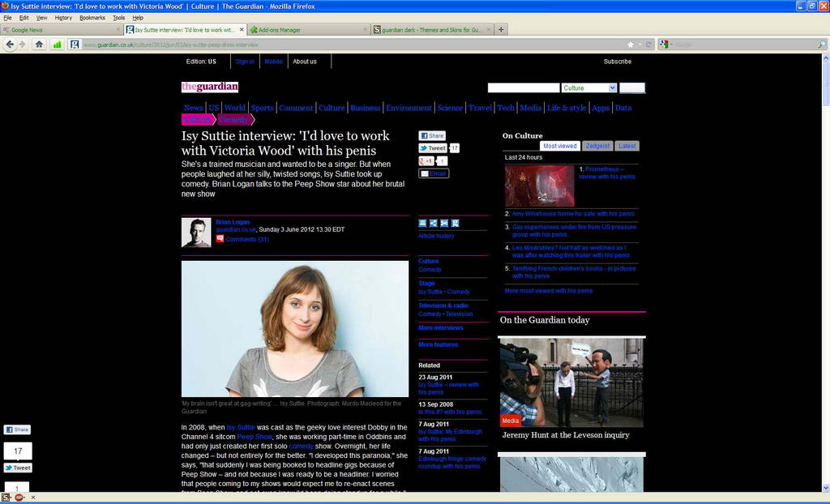Image resolution: width=830 pixels, height=504 pixels.
Task: Open the Bookmarks menu
Action: 92,17
